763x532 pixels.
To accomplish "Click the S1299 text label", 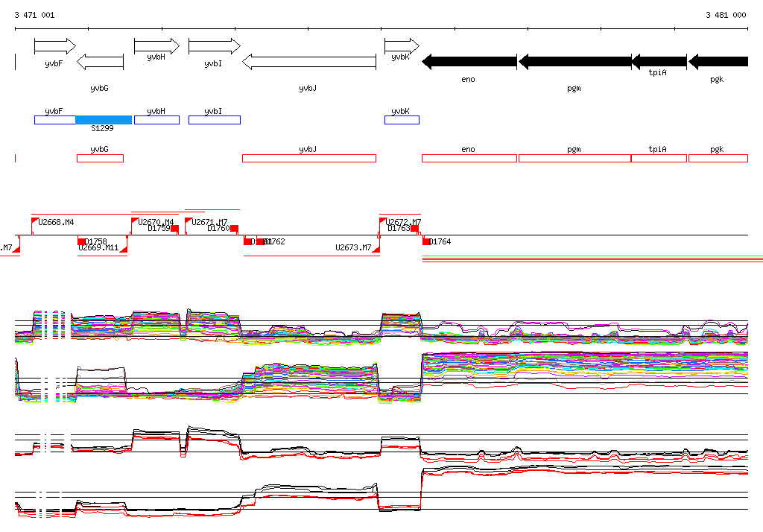I will (x=102, y=128).
